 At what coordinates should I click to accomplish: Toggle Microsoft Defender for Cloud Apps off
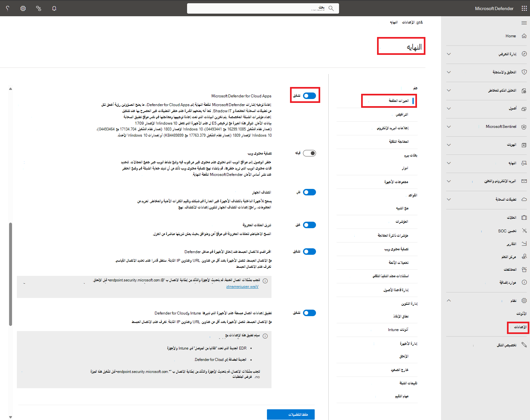coord(309,95)
